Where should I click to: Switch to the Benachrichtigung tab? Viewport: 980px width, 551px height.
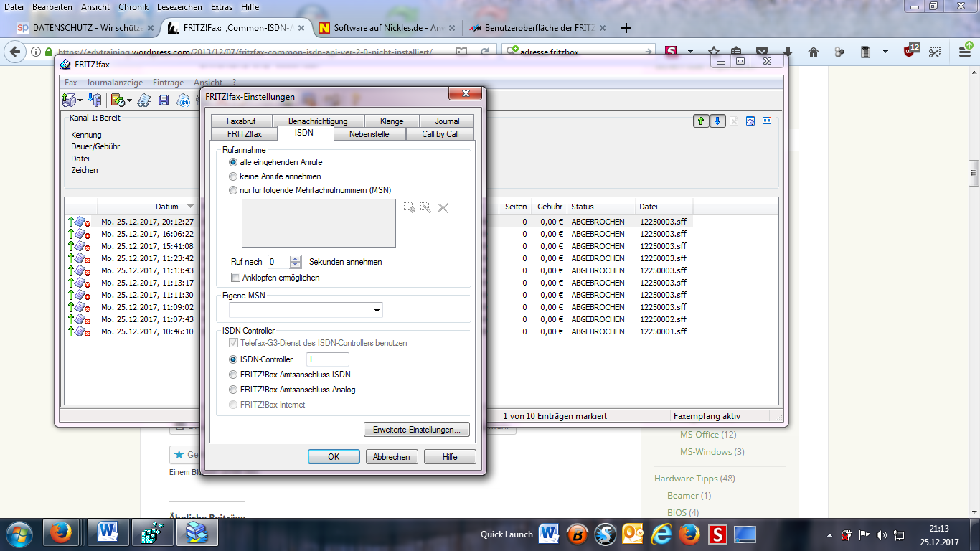(318, 121)
